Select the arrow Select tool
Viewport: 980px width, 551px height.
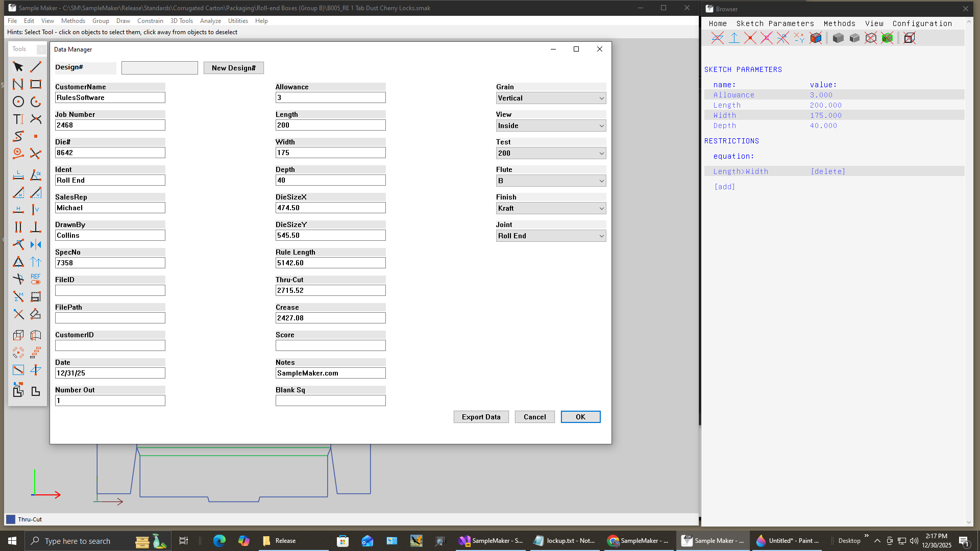click(x=18, y=67)
